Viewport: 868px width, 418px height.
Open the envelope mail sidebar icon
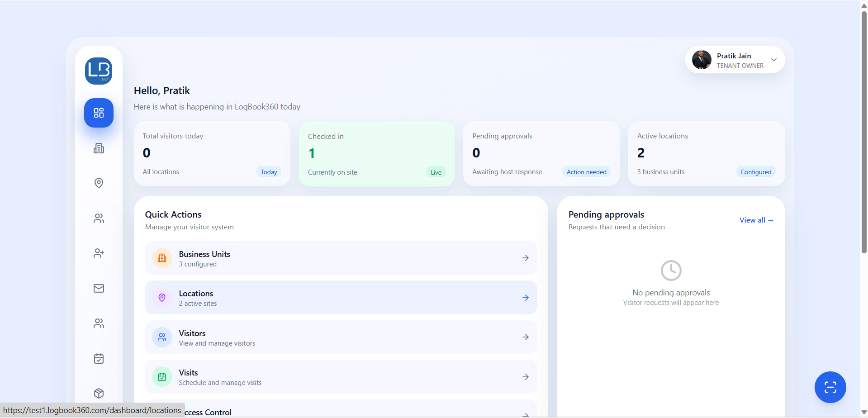pos(99,288)
